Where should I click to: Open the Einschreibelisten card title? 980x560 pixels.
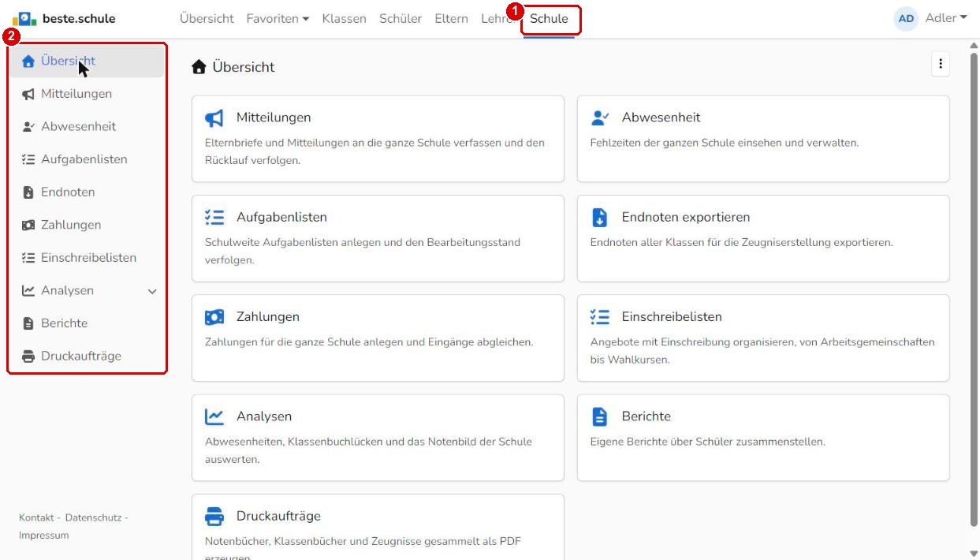[x=672, y=317]
